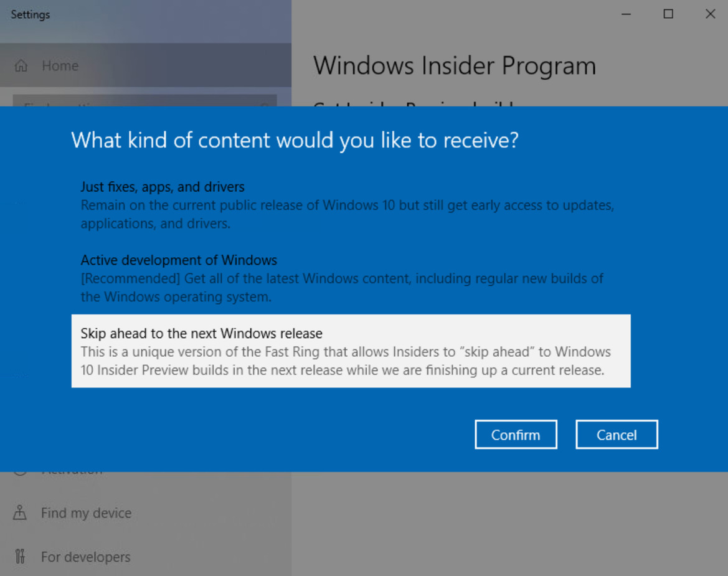
Task: Click the Settings window title text
Action: click(x=30, y=15)
